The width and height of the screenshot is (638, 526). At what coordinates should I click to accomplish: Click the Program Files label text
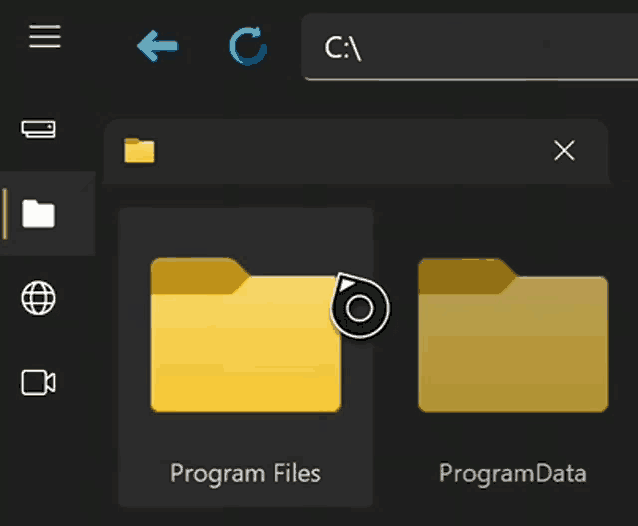point(245,474)
